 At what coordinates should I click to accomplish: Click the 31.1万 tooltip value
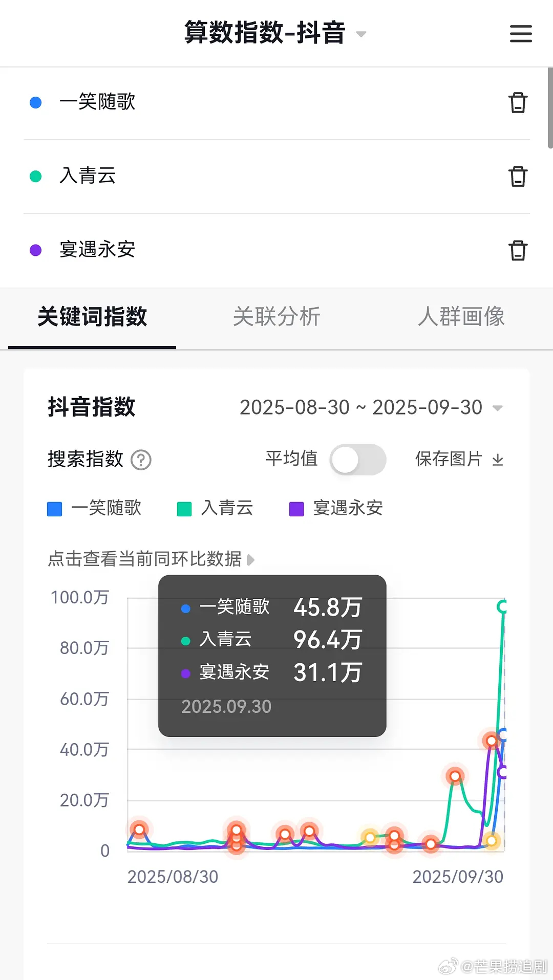[x=328, y=672]
